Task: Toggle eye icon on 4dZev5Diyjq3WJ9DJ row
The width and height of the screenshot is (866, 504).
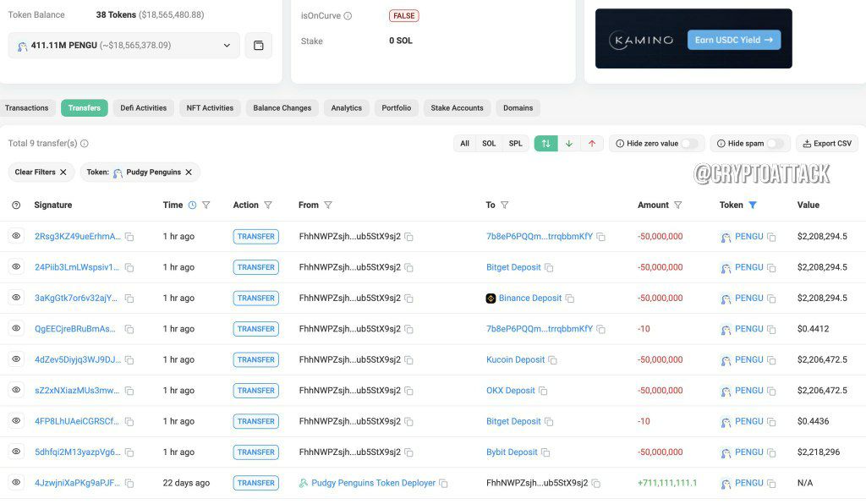Action: coord(17,359)
